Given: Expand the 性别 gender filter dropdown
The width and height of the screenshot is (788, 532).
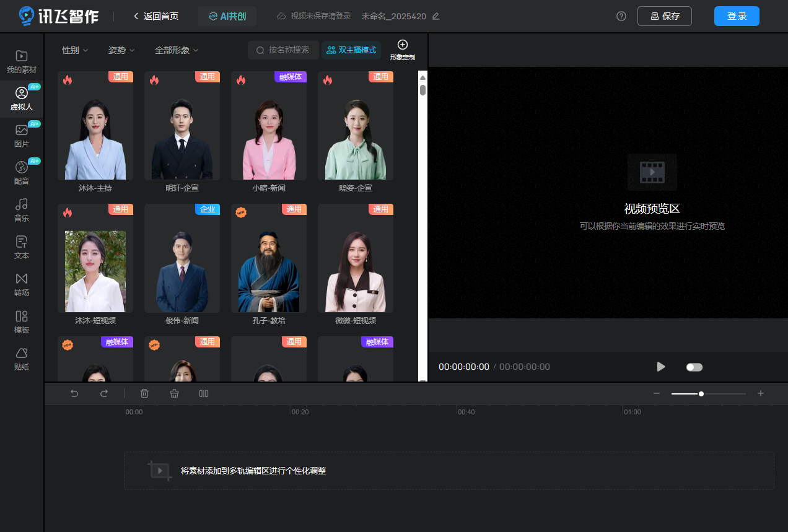Looking at the screenshot, I should (75, 50).
